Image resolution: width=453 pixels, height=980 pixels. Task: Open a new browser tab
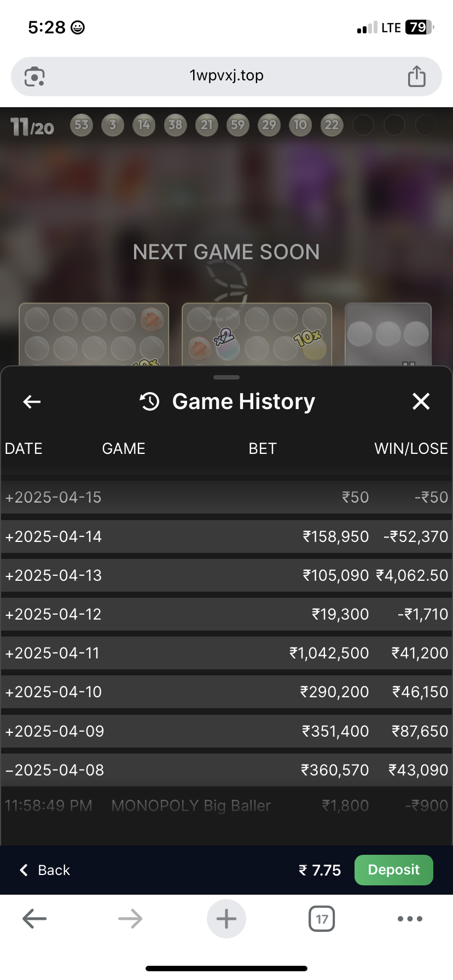pyautogui.click(x=226, y=919)
